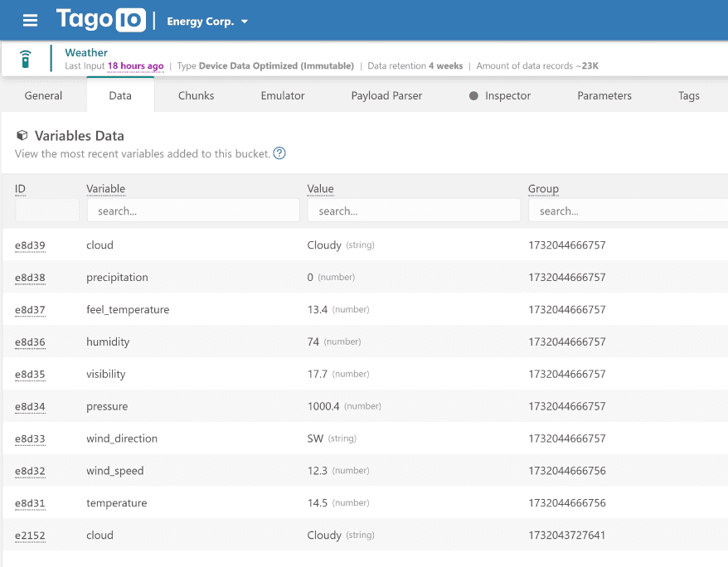Click the 17.7 visibility value
The height and width of the screenshot is (567, 728).
click(x=317, y=374)
